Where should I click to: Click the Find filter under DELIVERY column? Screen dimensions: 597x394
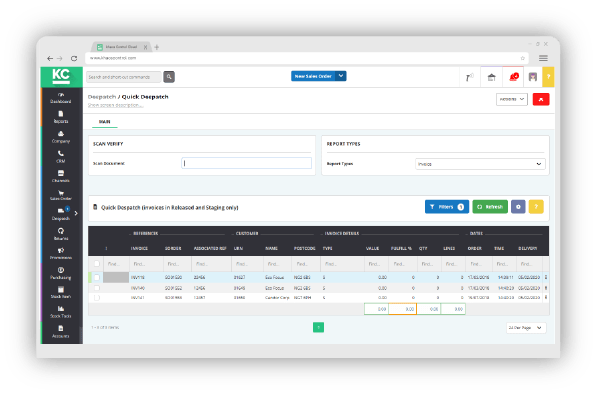pos(529,264)
